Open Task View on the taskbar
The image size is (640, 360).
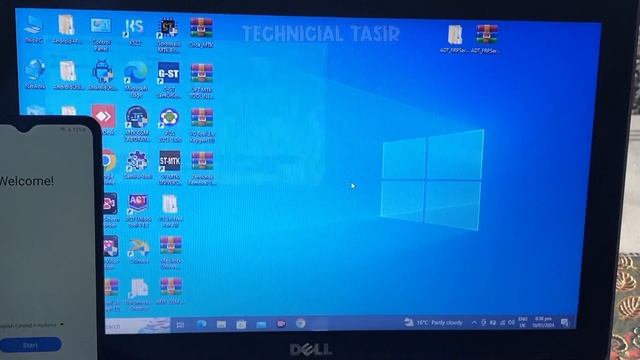coord(180,324)
